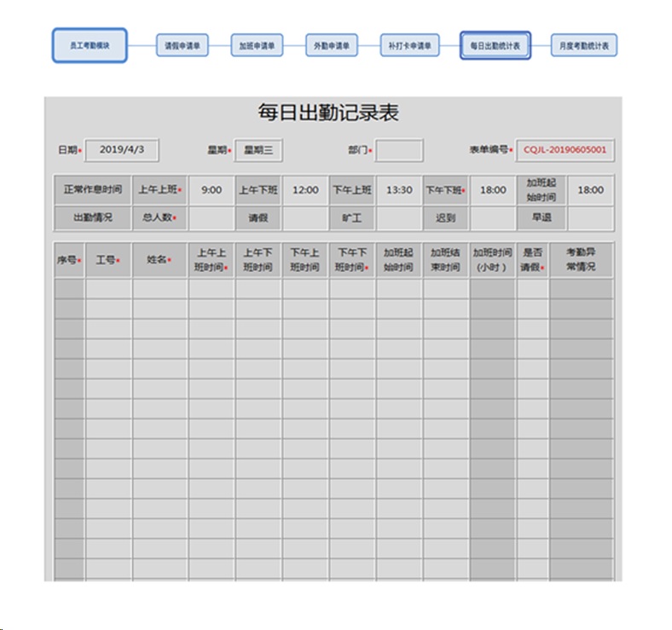The width and height of the screenshot is (672, 630).
Task: Click the empty 总人数 value cell
Action: (x=211, y=217)
